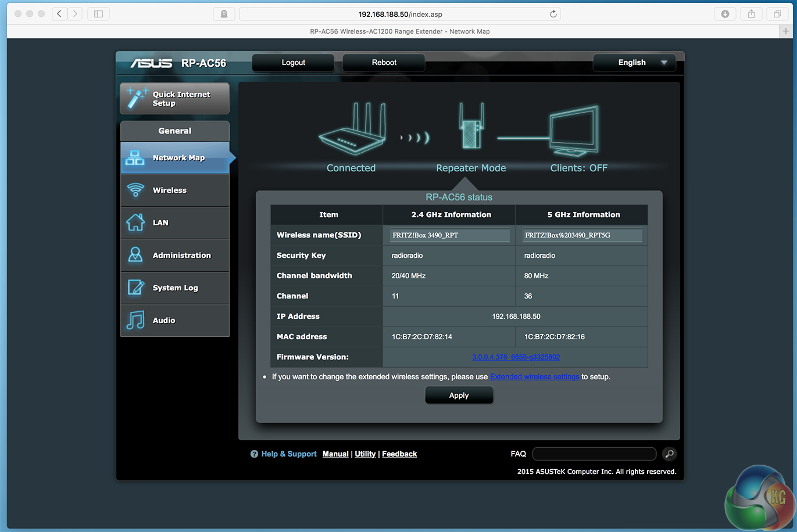Open the Wireless settings wifi icon
This screenshot has width=797, height=532.
pos(135,190)
